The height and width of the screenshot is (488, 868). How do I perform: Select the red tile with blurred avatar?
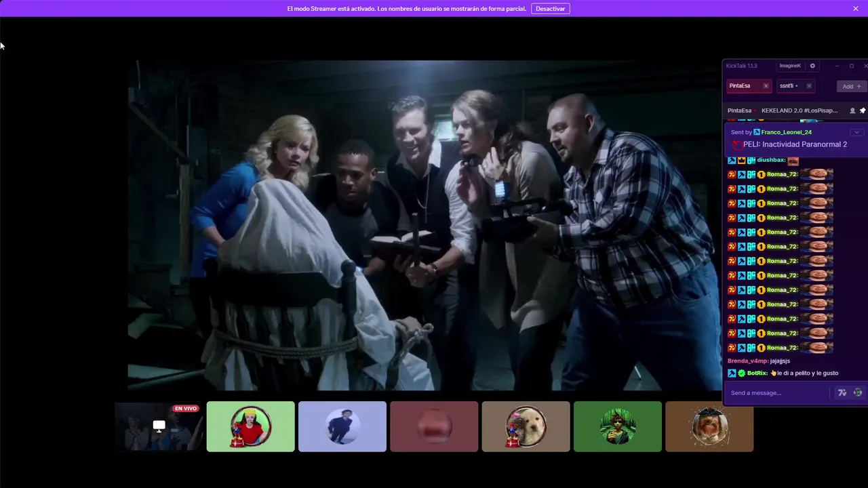coord(434,426)
